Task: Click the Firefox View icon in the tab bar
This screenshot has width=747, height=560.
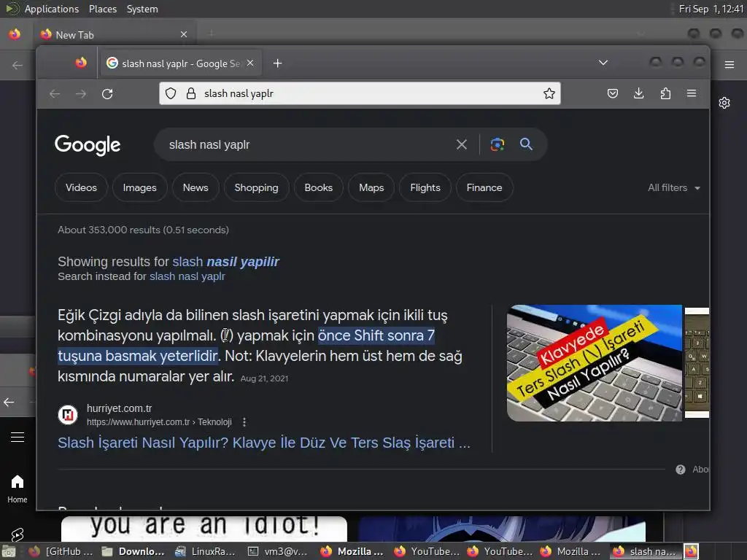Action: click(x=81, y=63)
